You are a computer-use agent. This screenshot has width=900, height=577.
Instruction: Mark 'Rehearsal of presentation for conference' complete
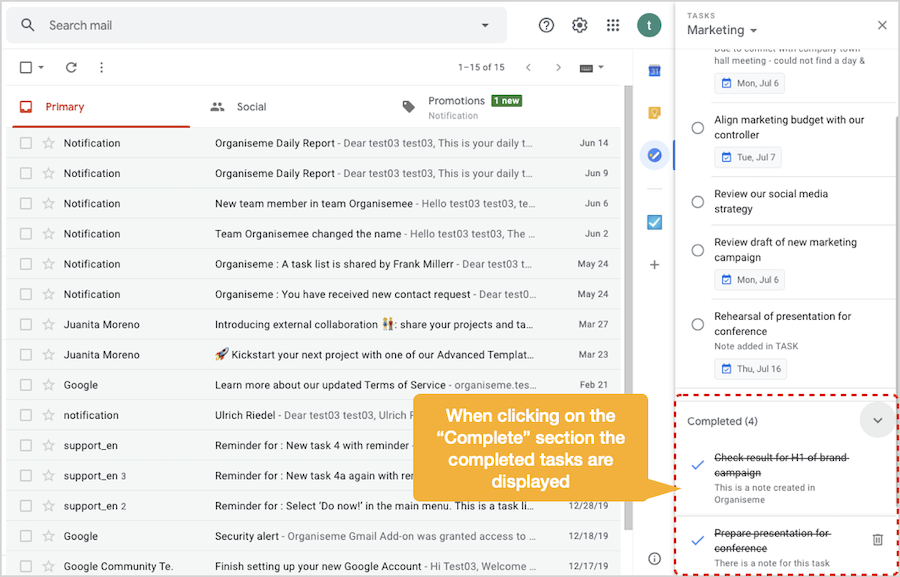click(x=697, y=324)
